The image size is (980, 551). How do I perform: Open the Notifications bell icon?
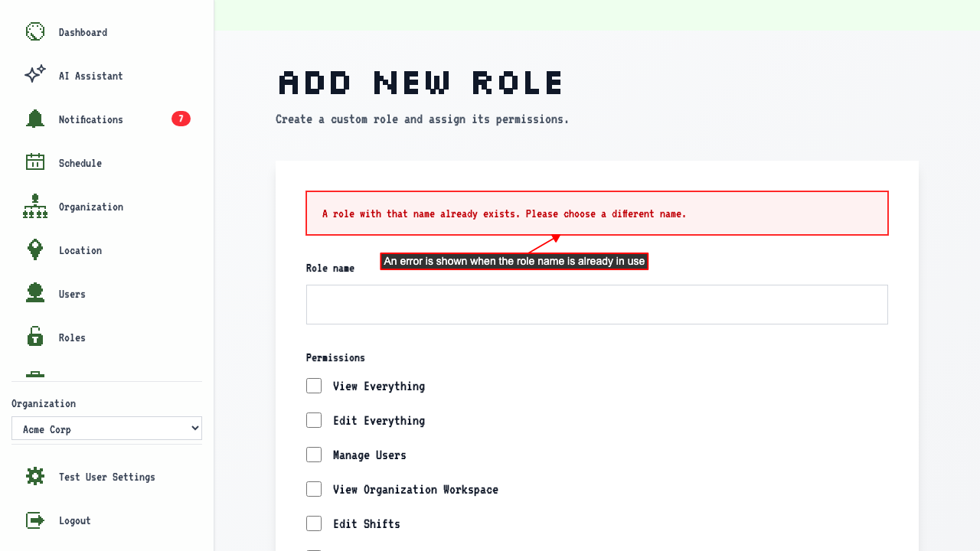tap(35, 119)
